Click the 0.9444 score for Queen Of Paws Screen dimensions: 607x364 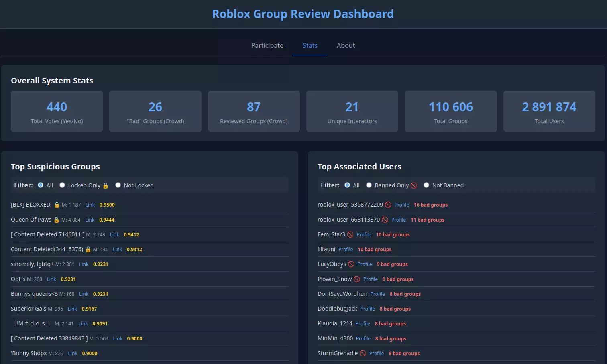pos(107,220)
